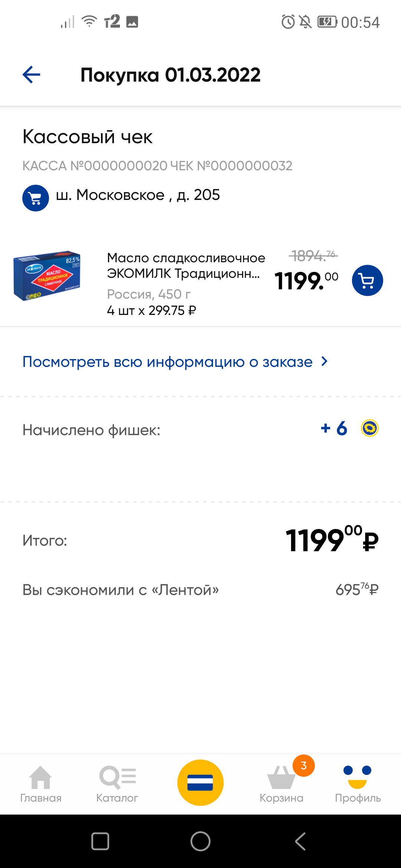Open the Профиль tab
The width and height of the screenshot is (401, 868).
click(x=358, y=782)
